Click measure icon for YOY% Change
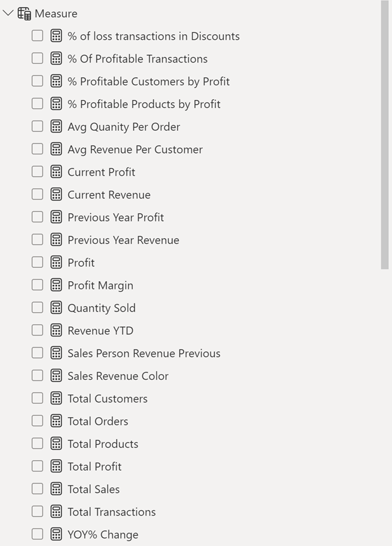Image resolution: width=392 pixels, height=546 pixels. [56, 534]
